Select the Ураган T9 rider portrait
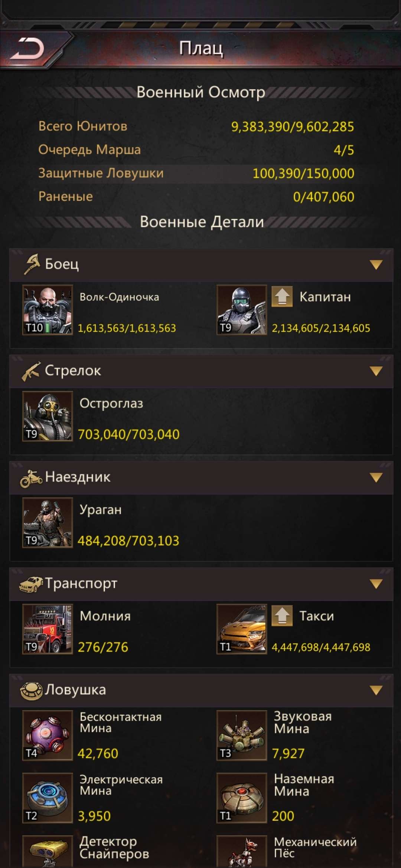Viewport: 401px width, 868px height. [x=48, y=523]
